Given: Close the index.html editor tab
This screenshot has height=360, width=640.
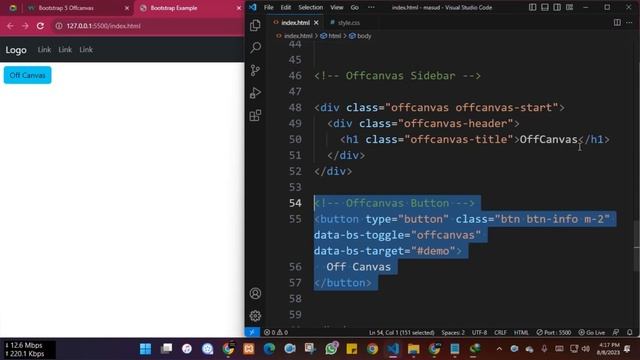Looking at the screenshot, I should (x=316, y=23).
